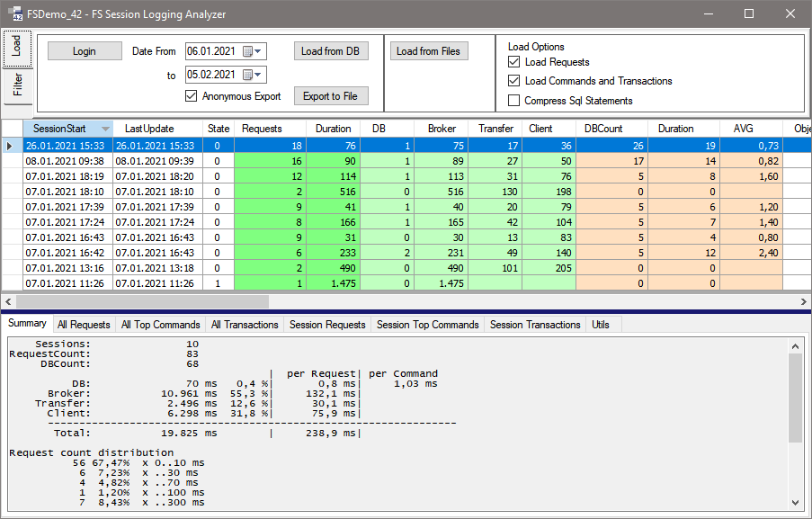Click the DBCount column header

pyautogui.click(x=611, y=129)
